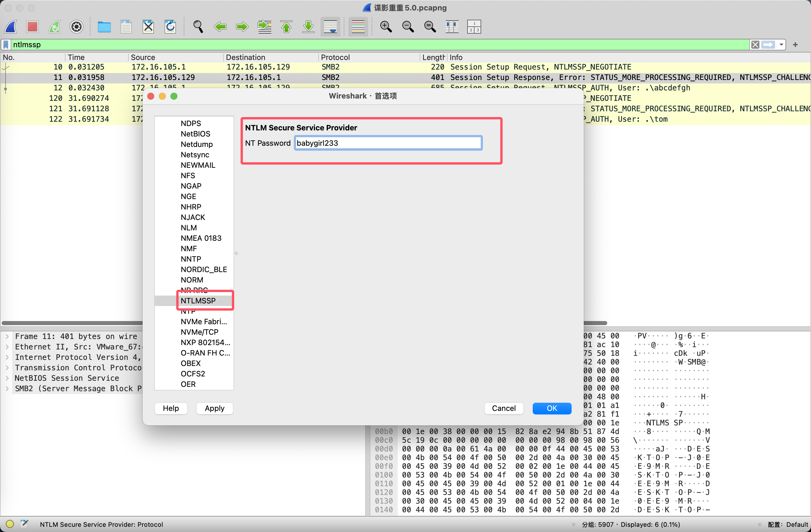Select NFS in preferences protocol list
Screen dimensions: 811x532
194,175
